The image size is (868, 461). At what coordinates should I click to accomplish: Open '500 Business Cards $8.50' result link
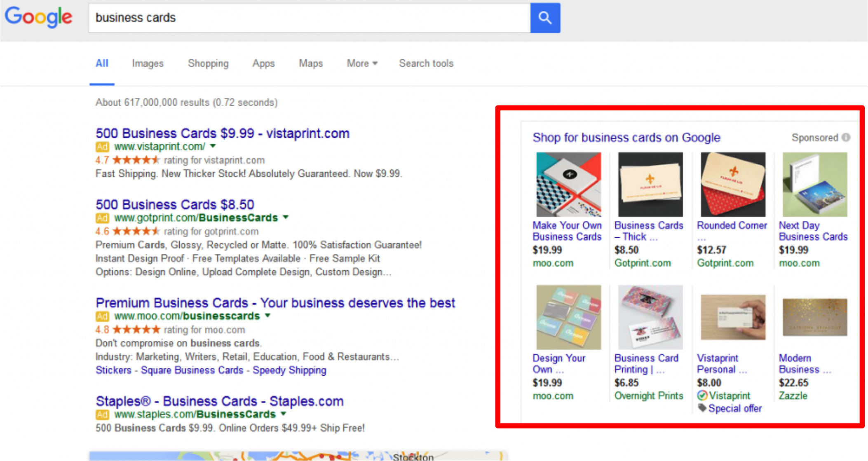[x=175, y=205]
